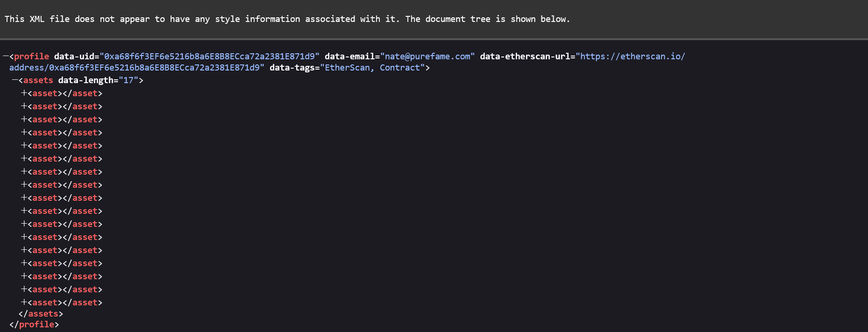Expand the twelfth asset element
868x332 pixels.
[24, 237]
